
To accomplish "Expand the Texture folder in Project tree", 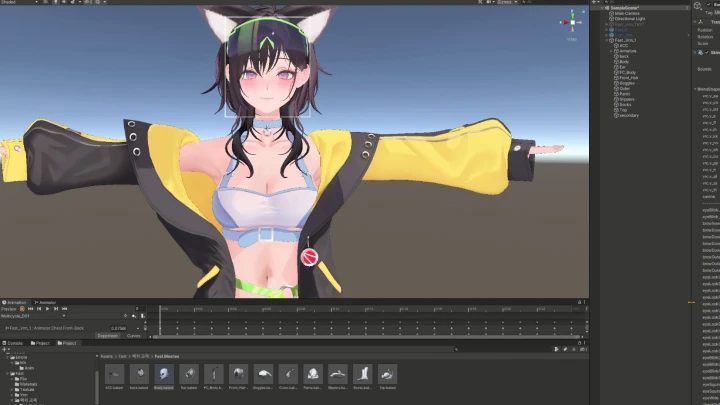I will pyautogui.click(x=12, y=390).
